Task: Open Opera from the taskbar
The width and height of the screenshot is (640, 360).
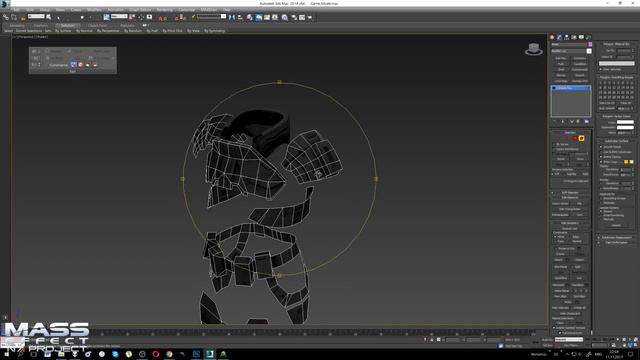Action: [x=156, y=354]
